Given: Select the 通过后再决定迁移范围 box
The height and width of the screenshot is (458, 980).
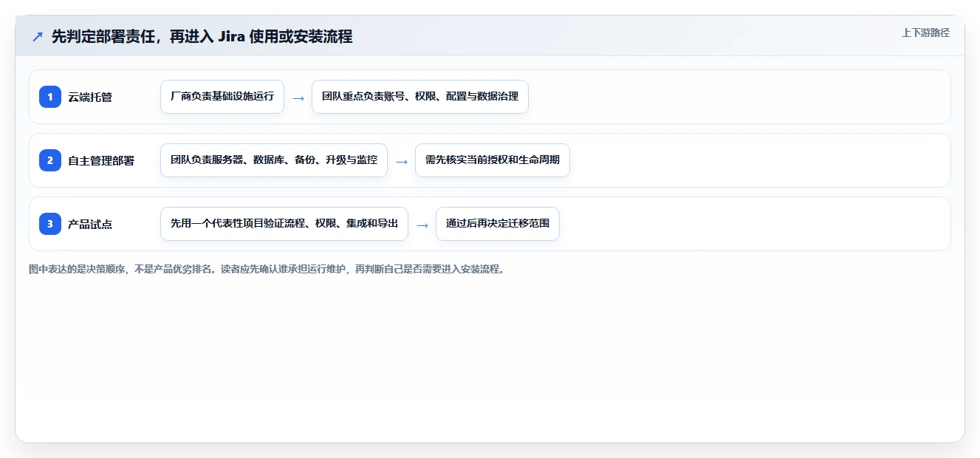Looking at the screenshot, I should [498, 224].
